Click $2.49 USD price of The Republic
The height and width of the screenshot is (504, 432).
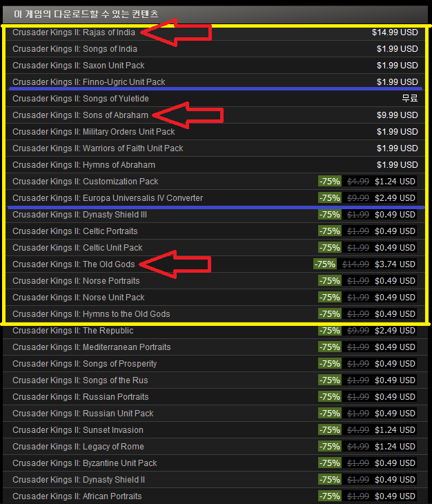(395, 331)
